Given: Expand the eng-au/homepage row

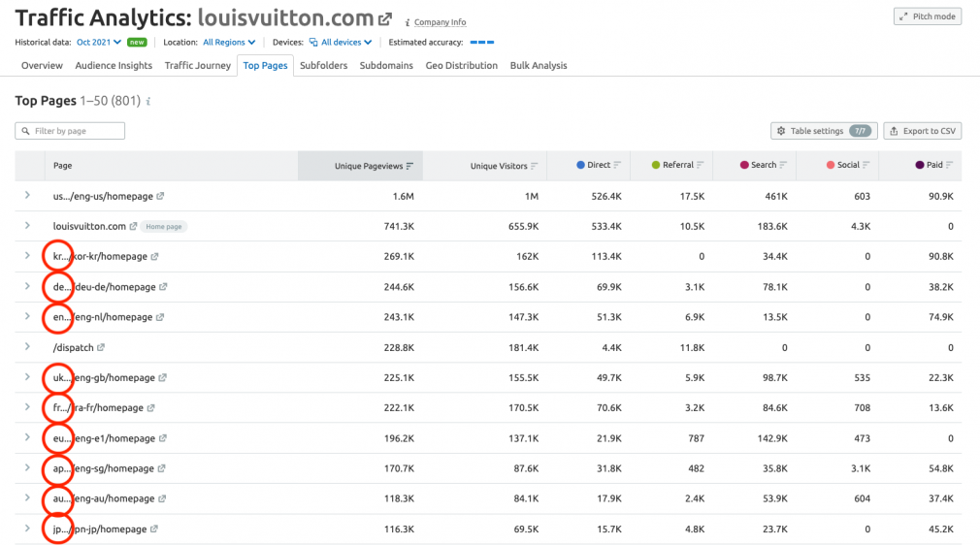Looking at the screenshot, I should click(27, 497).
